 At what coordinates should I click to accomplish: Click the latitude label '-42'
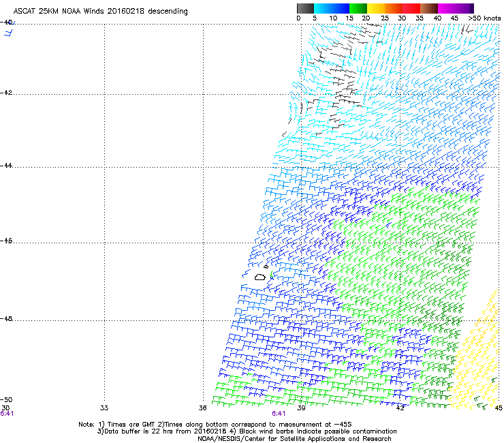[6, 92]
